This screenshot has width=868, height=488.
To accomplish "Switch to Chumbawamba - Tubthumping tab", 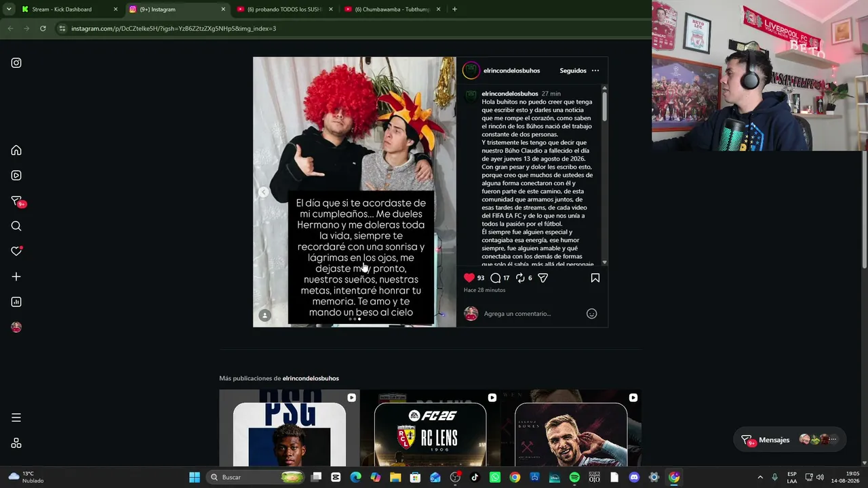I will pos(393,9).
